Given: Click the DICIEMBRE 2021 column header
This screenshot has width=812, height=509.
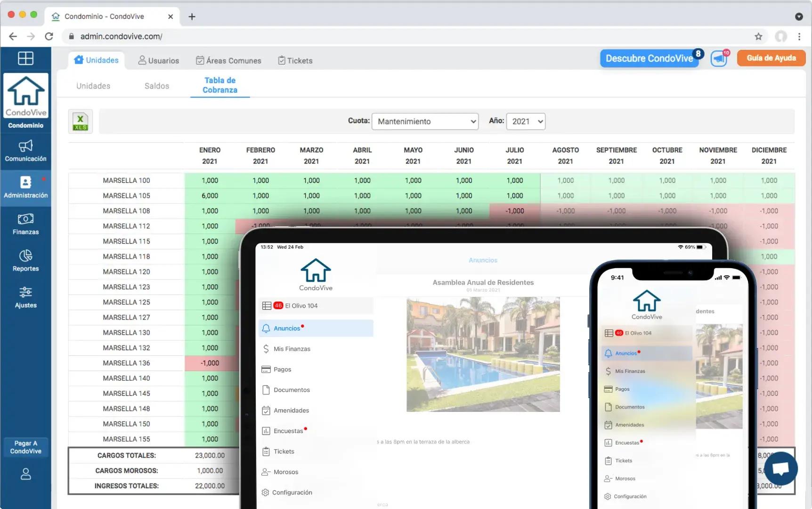Looking at the screenshot, I should (x=769, y=156).
